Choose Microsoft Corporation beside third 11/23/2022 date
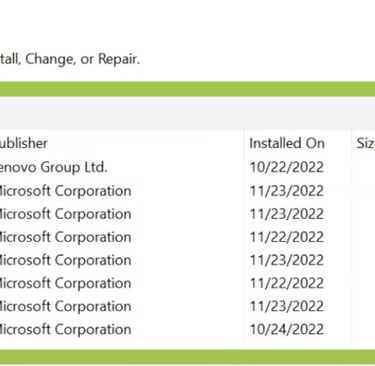This screenshot has width=375, height=366. [x=65, y=260]
